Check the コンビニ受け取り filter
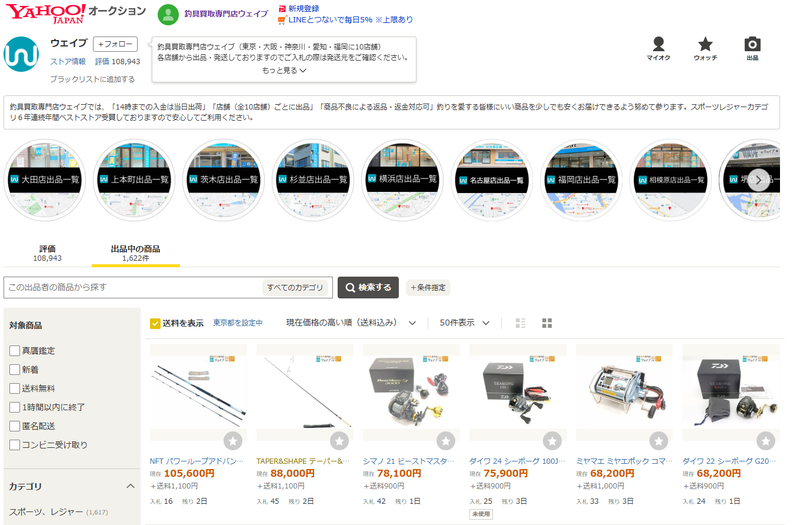800x525 pixels. 15,445
